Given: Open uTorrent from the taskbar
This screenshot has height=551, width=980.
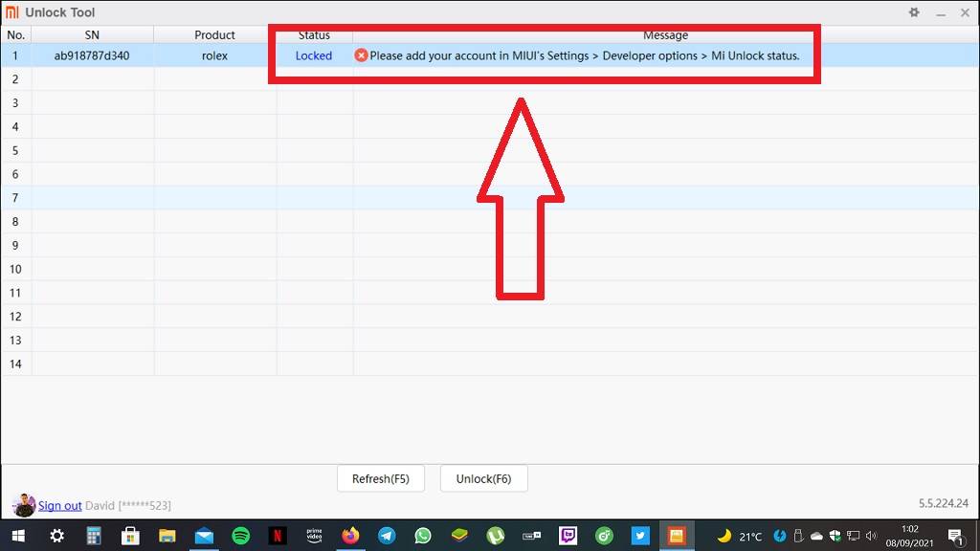Looking at the screenshot, I should (496, 536).
